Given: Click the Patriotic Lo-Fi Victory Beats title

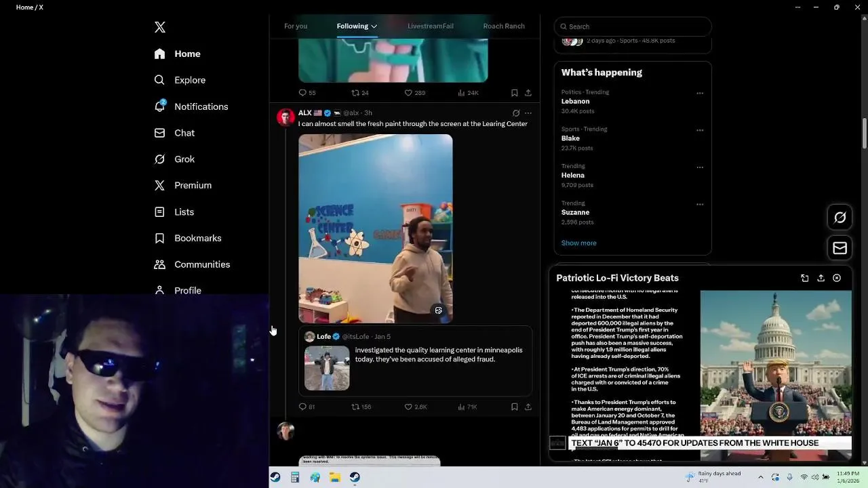Looking at the screenshot, I should (x=617, y=278).
